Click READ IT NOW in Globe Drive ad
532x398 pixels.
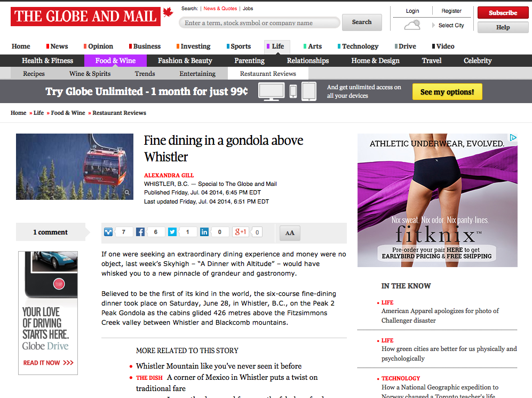point(48,363)
